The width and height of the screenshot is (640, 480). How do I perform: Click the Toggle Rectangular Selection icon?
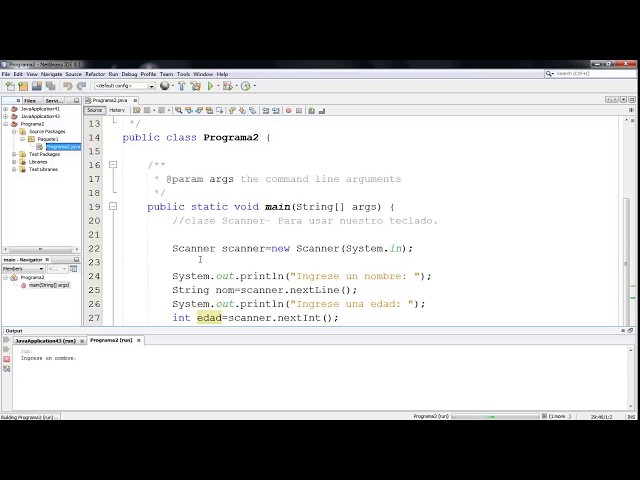pyautogui.click(x=219, y=111)
